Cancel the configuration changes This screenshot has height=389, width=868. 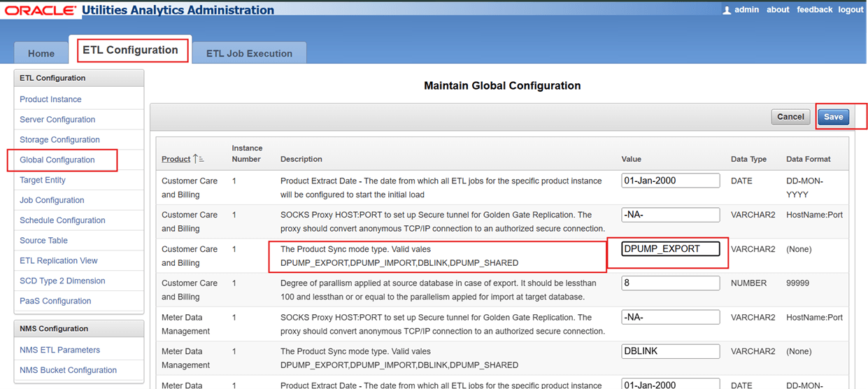point(790,117)
